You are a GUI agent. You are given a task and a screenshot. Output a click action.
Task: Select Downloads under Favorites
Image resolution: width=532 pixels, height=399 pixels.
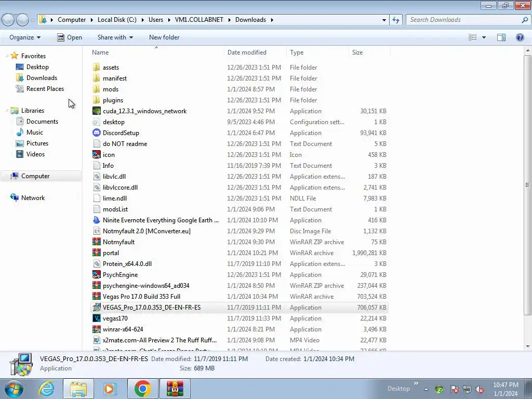point(42,78)
